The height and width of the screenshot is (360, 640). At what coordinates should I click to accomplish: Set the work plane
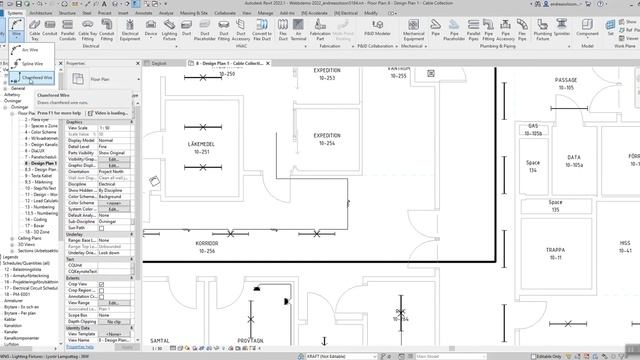[610, 28]
